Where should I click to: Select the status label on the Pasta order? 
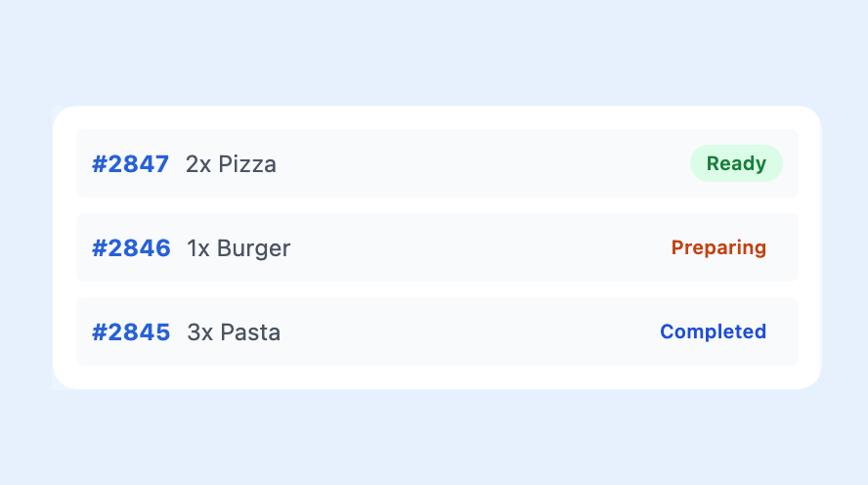tap(713, 331)
